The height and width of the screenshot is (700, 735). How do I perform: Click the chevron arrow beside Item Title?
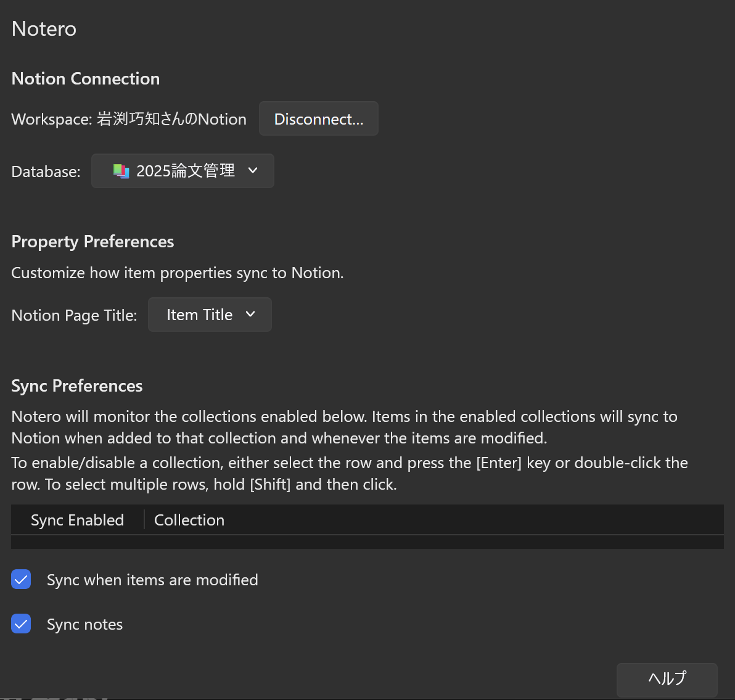[250, 315]
